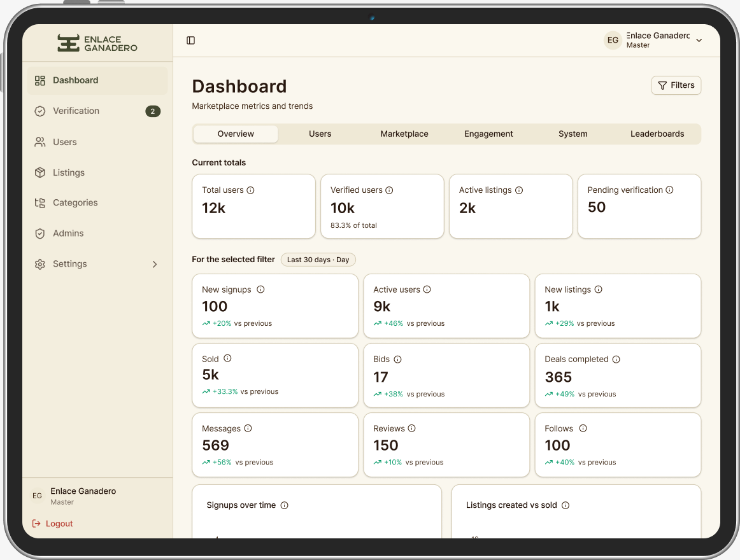Click the Logout arrow icon
The image size is (740, 560).
[x=36, y=523]
